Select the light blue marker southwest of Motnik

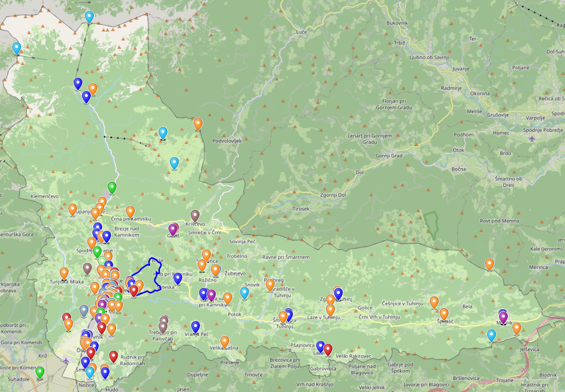tap(492, 335)
